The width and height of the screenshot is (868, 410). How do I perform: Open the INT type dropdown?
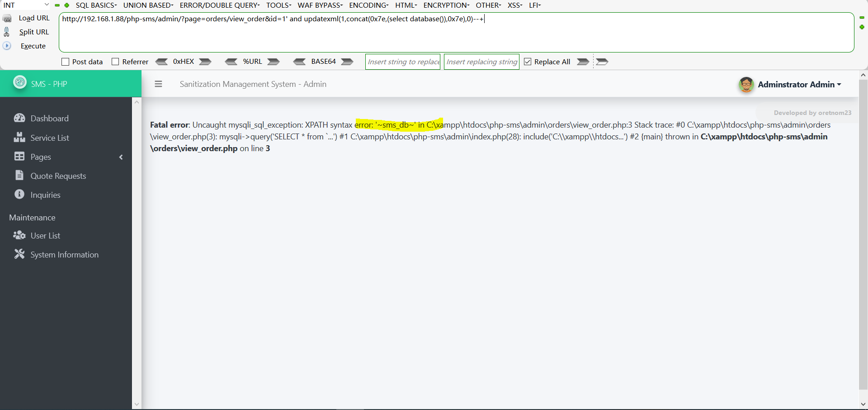(26, 5)
